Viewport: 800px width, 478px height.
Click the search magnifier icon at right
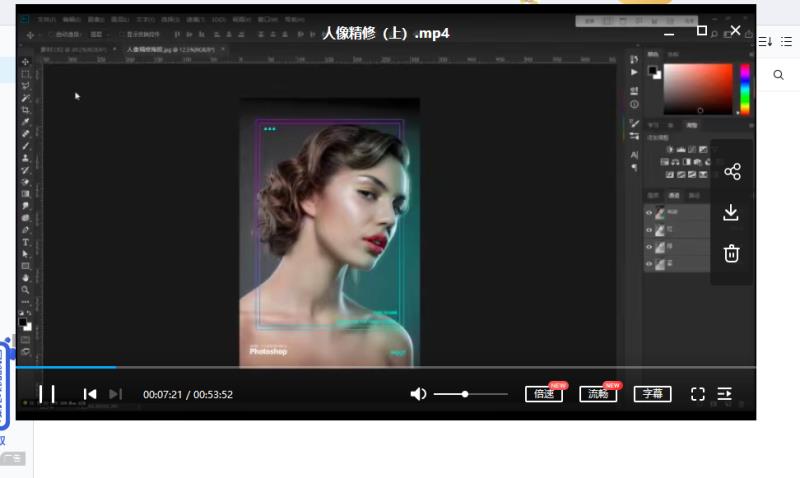click(779, 75)
